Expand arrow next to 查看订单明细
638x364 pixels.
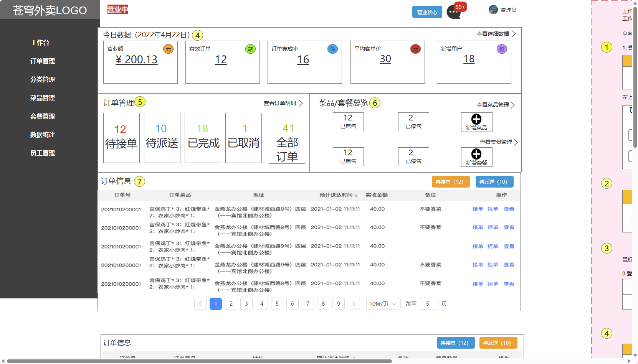[x=301, y=103]
